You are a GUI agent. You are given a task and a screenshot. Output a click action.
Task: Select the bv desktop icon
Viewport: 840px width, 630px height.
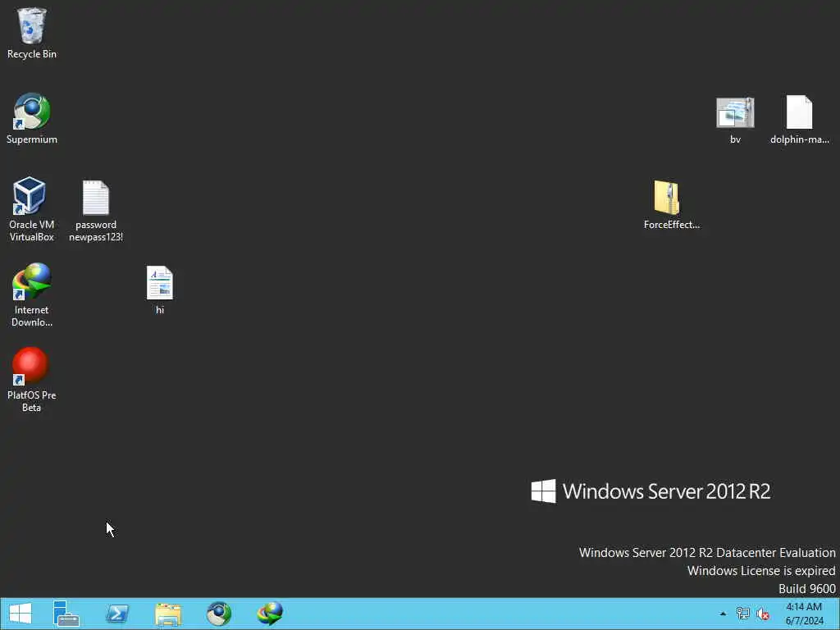(x=735, y=121)
